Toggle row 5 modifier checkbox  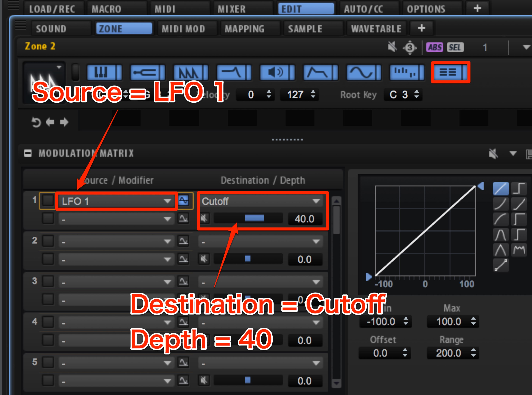tap(48, 380)
